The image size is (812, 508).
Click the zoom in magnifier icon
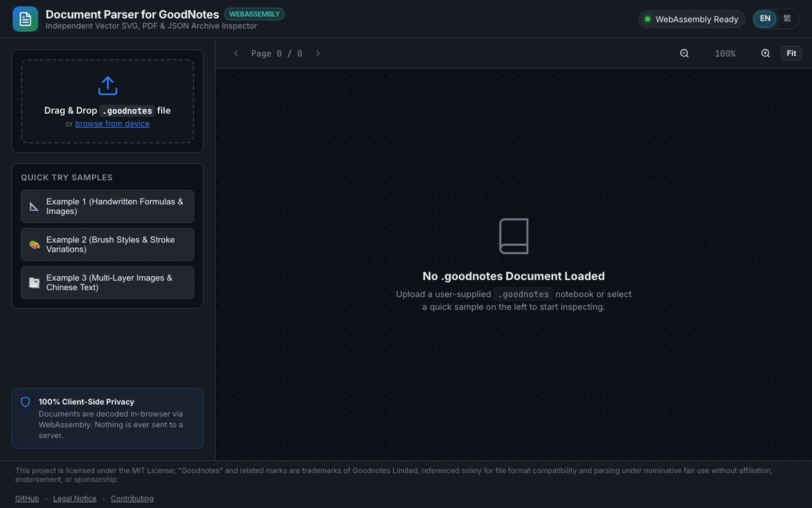[x=766, y=53]
